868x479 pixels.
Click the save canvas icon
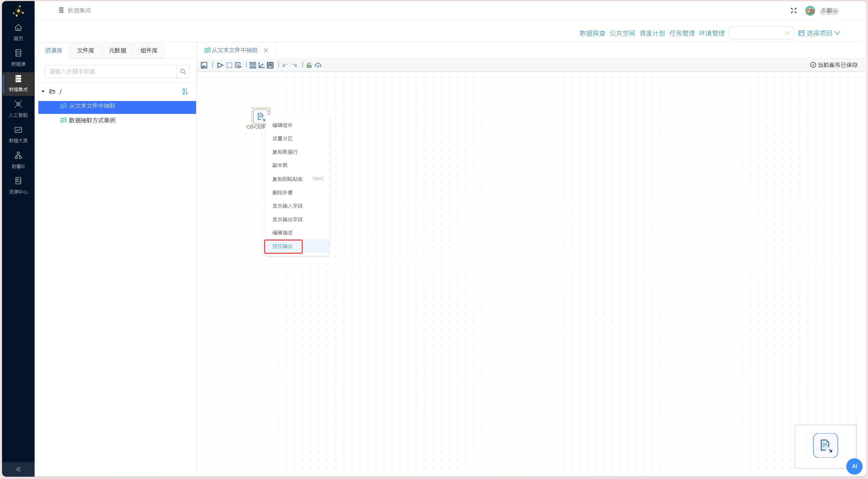204,65
